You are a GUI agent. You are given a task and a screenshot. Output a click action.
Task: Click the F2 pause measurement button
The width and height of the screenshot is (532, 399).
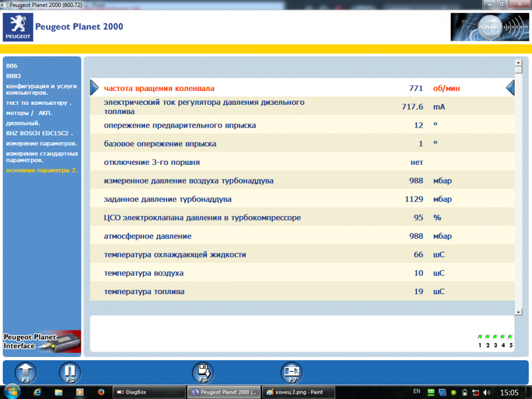70,372
